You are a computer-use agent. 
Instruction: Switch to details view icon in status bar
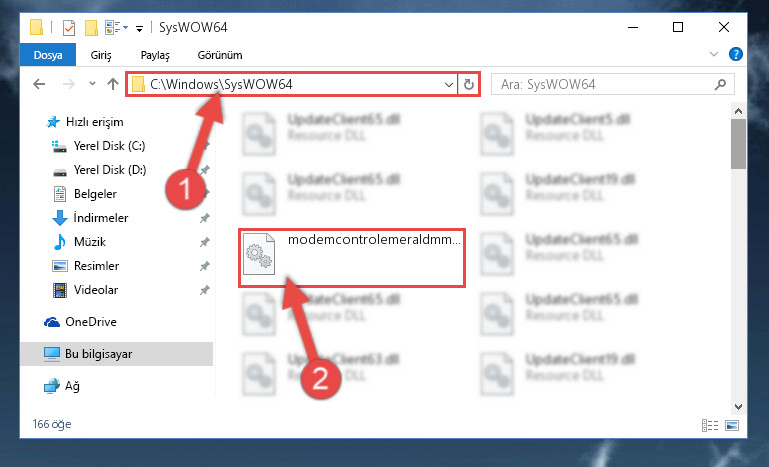pyautogui.click(x=710, y=425)
